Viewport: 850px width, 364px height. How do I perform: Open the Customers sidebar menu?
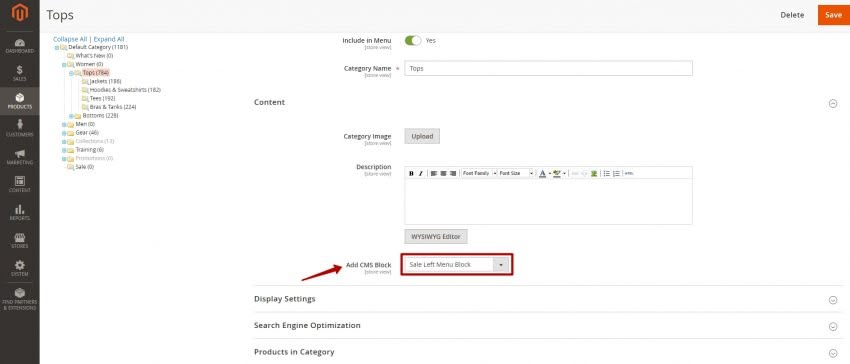(x=20, y=129)
